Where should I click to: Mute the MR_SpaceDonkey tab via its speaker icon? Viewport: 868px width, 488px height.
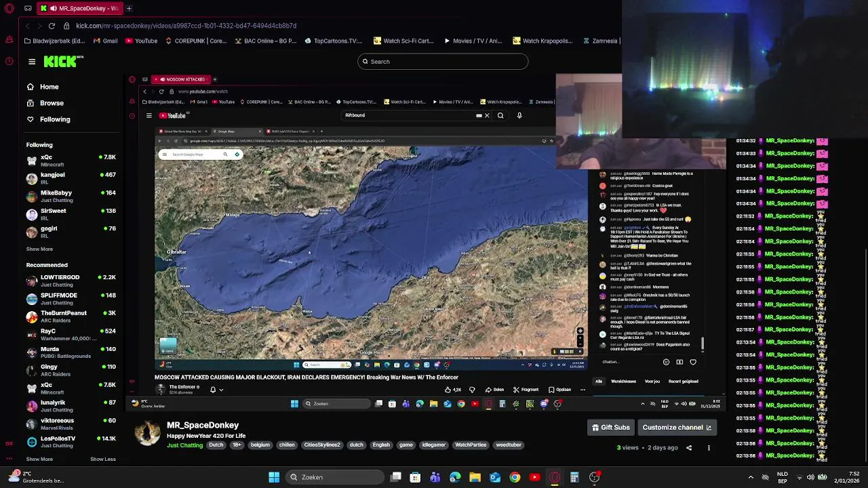click(52, 8)
